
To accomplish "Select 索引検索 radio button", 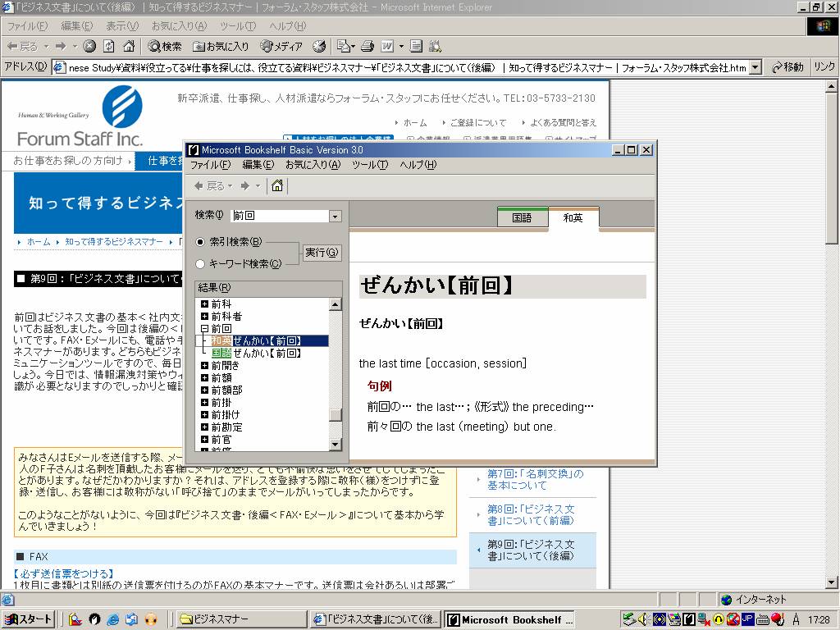I will pos(200,242).
